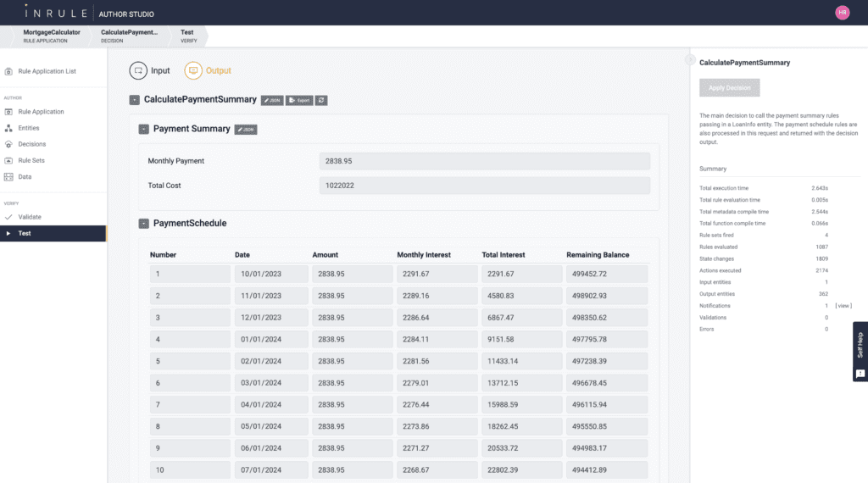
Task: Click the Apply Decision button
Action: (x=729, y=87)
